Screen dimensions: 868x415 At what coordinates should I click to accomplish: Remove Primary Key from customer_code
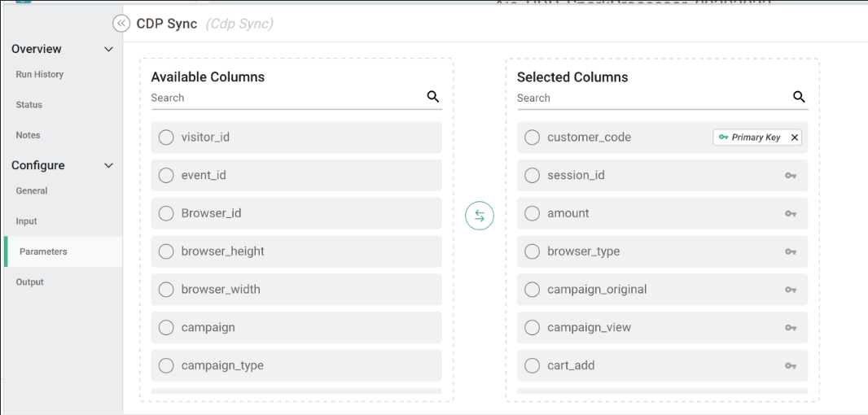(x=795, y=138)
